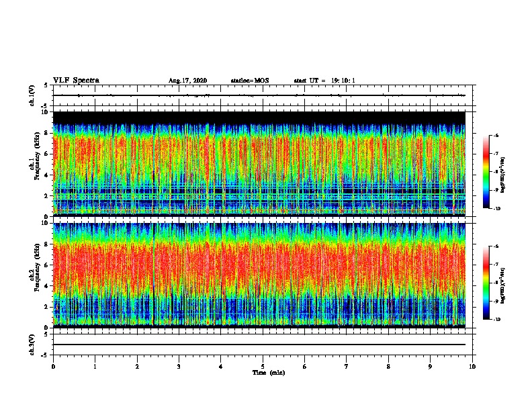Click the lower spectrogram color scale bar
Screen dimensions: 532x411
click(486, 283)
